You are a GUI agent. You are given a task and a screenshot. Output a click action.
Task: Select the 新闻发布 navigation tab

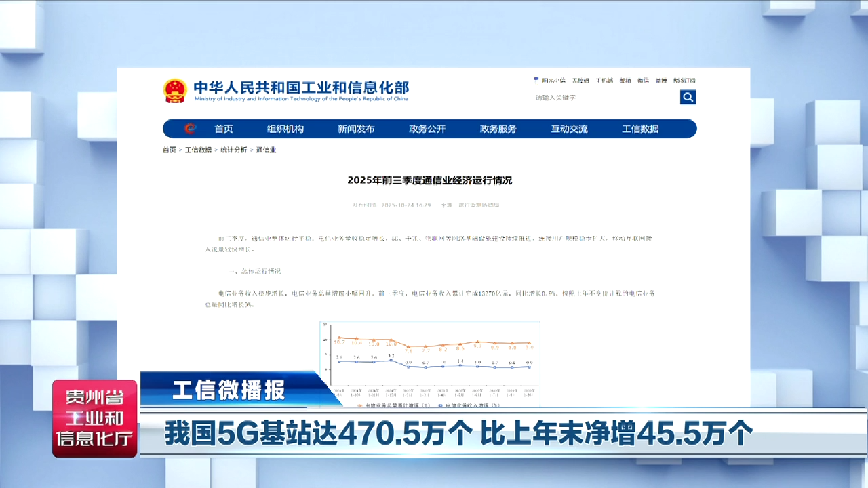click(356, 129)
